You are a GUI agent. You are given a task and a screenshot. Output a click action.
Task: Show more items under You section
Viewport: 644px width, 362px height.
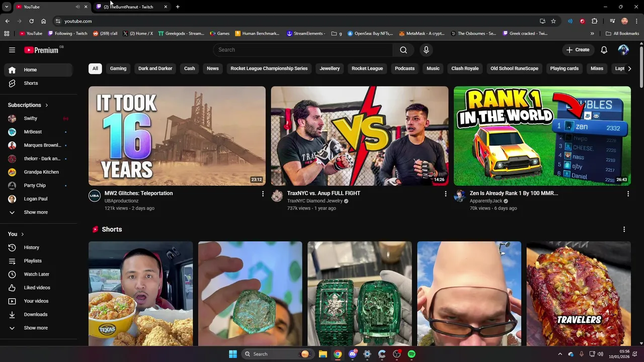click(x=38, y=328)
